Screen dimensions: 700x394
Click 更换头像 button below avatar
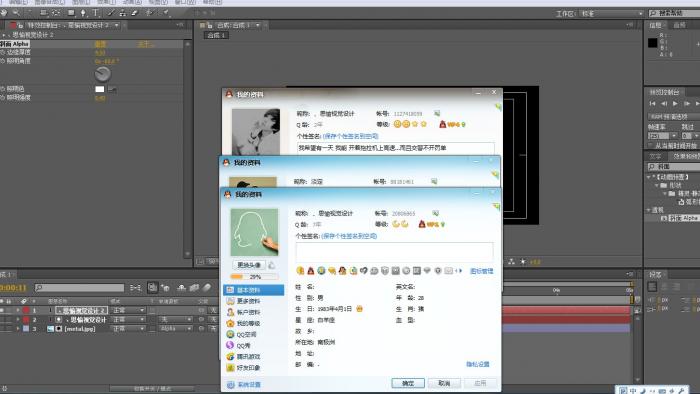tap(249, 265)
